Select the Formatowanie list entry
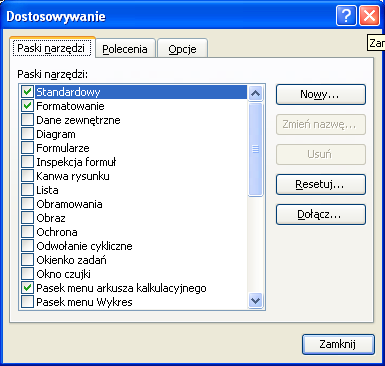The width and height of the screenshot is (385, 366). (70, 106)
